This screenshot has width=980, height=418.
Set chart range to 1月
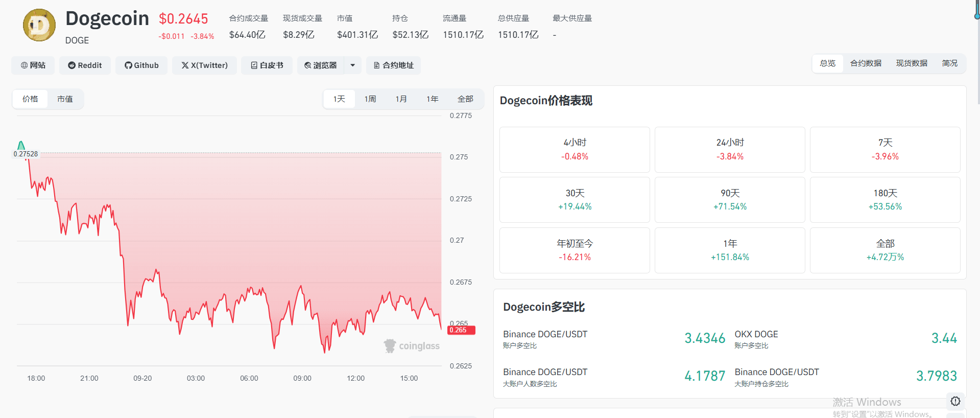tap(401, 99)
